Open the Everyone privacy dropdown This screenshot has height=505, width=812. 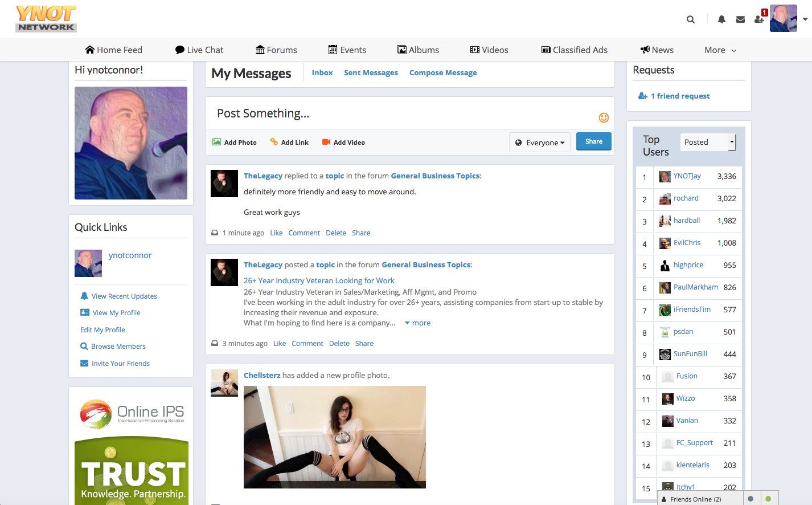[540, 142]
